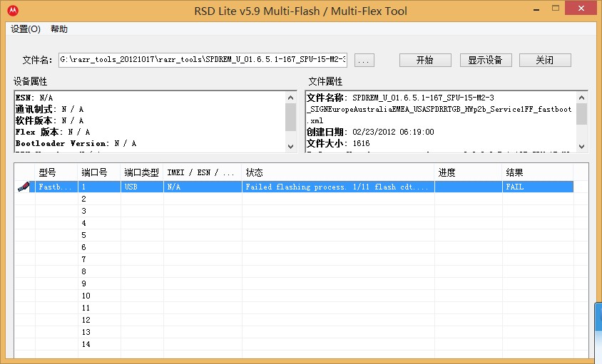Image resolution: width=602 pixels, height=364 pixels.
Task: Click the 关闭 button
Action: (545, 61)
